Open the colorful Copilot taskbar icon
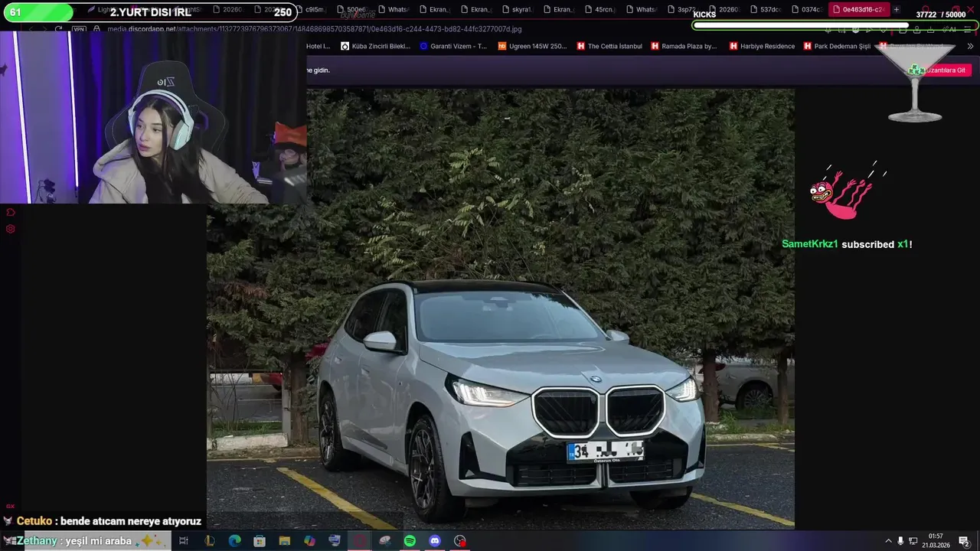The height and width of the screenshot is (551, 980). tap(309, 541)
